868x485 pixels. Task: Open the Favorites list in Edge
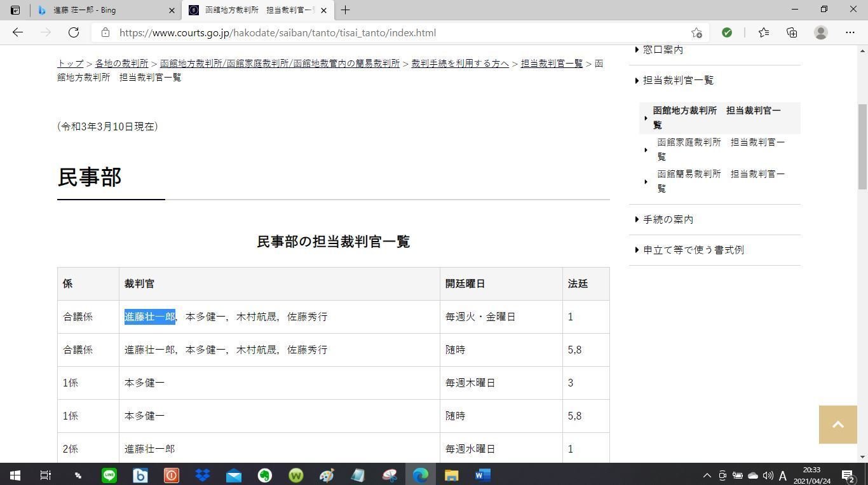pyautogui.click(x=763, y=32)
